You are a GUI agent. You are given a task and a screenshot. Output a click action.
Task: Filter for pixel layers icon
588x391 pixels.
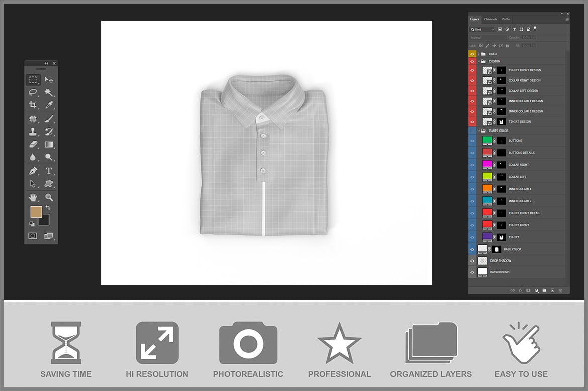click(x=500, y=29)
